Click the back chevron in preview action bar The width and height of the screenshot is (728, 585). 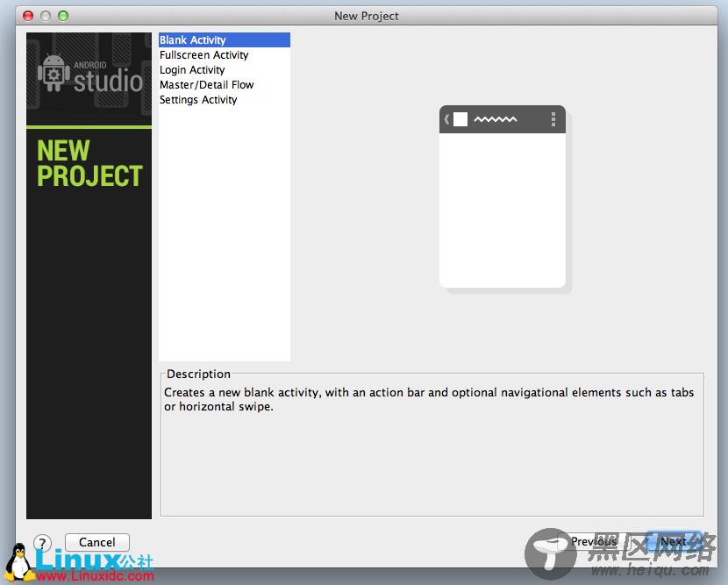446,119
